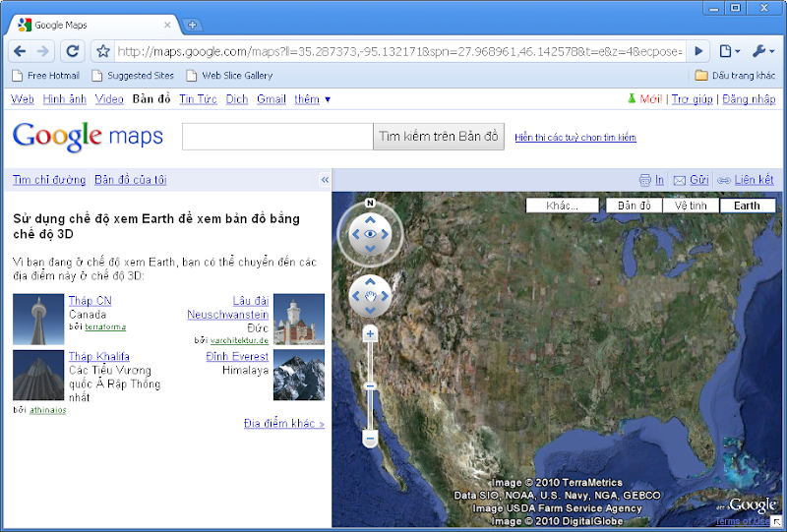This screenshot has height=532, width=787.
Task: Open Video in Google navigation
Action: tap(109, 99)
